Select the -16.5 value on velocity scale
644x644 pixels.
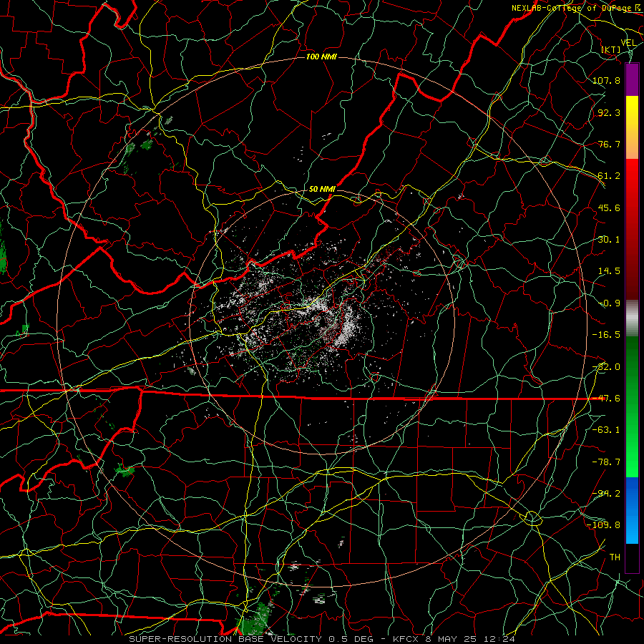pyautogui.click(x=606, y=335)
